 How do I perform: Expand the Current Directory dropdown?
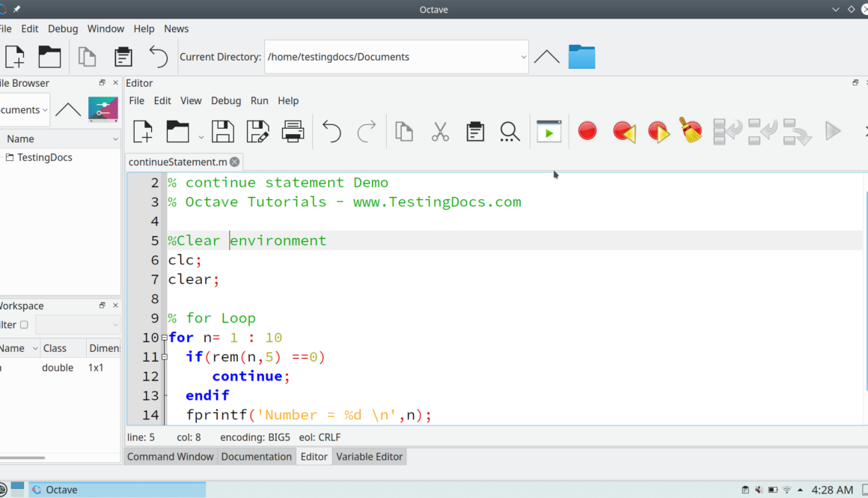tap(523, 56)
